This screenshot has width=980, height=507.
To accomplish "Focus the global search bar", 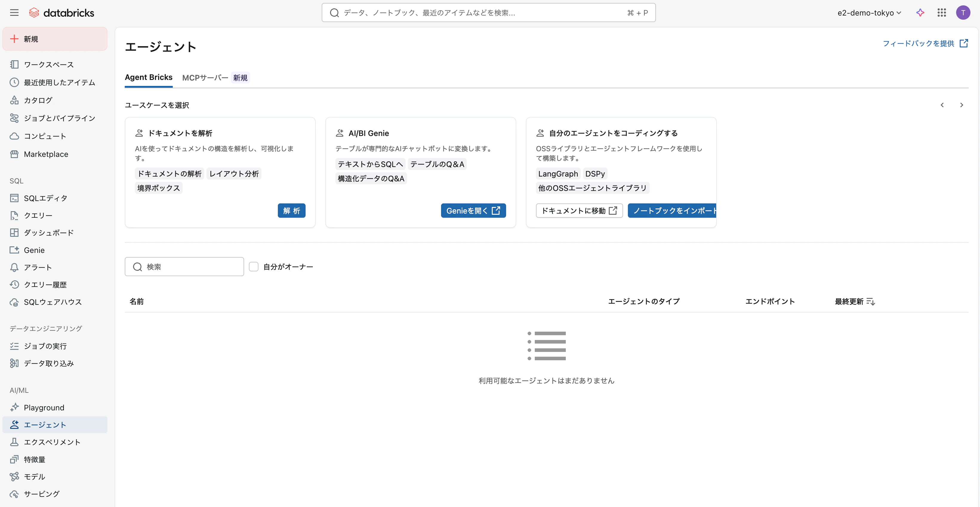I will (489, 13).
